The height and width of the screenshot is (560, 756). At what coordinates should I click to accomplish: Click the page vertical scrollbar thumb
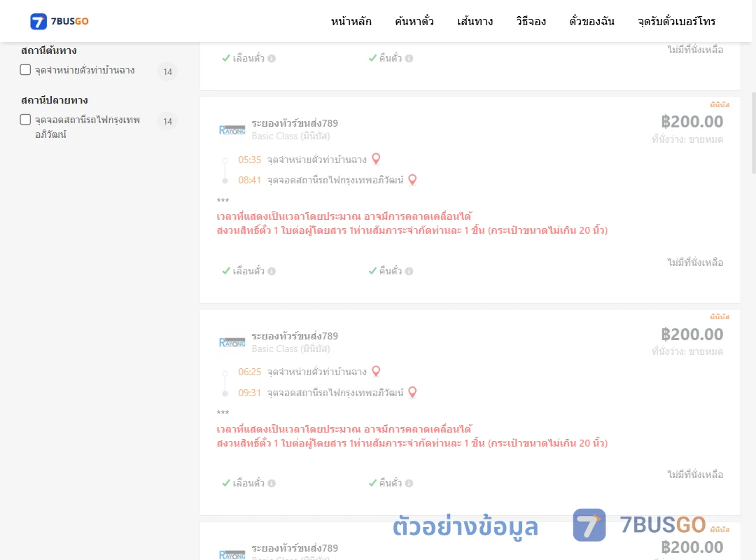tap(754, 132)
